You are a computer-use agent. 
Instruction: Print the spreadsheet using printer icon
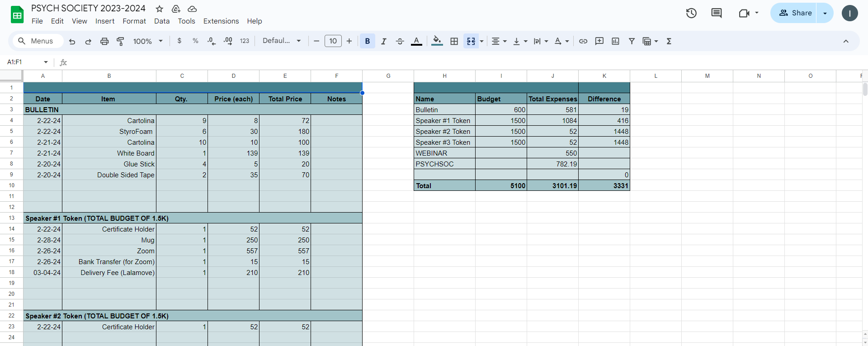point(104,41)
